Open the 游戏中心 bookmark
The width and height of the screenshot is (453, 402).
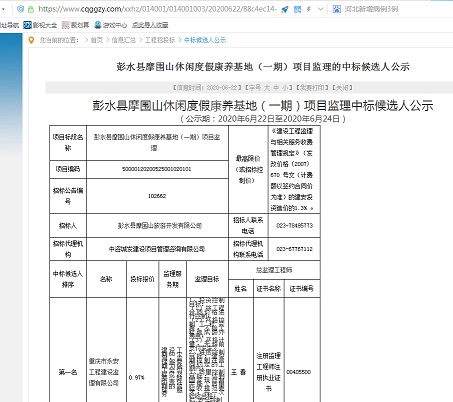tap(111, 25)
